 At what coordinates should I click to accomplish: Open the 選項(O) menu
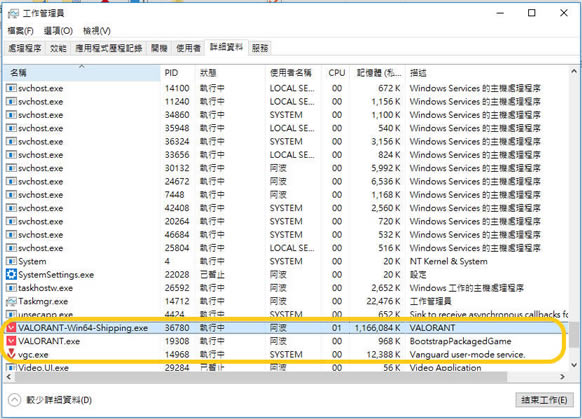click(58, 31)
